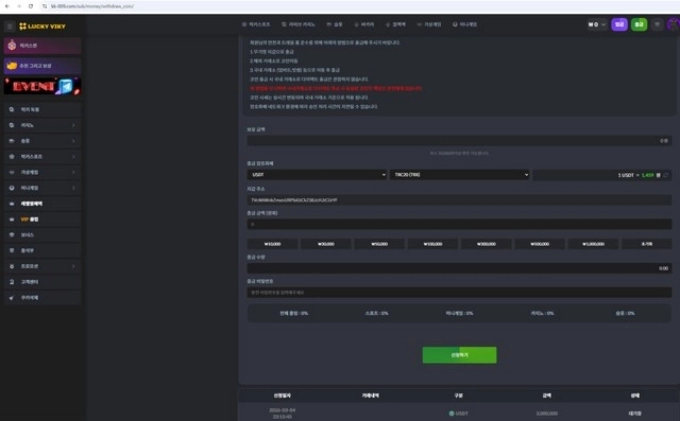Expand the ₩ 0 balance dropdown in header
Screen dimensions: 680x421
click(597, 25)
